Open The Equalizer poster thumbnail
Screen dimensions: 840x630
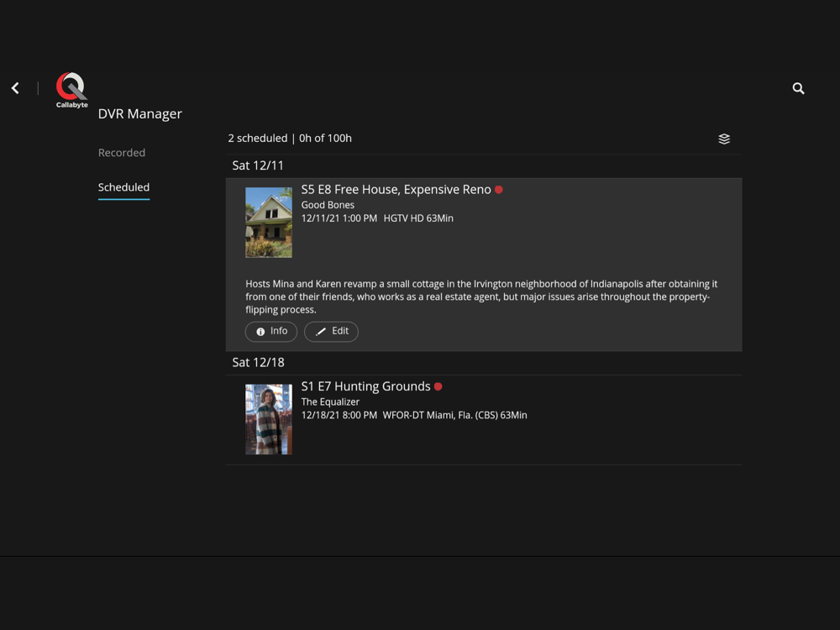[269, 419]
